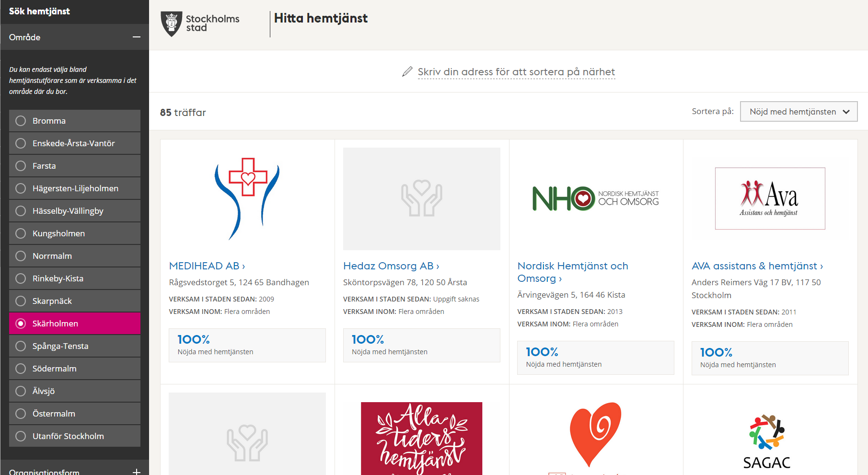The width and height of the screenshot is (868, 475).
Task: Select Södermalm area option
Action: tap(75, 369)
